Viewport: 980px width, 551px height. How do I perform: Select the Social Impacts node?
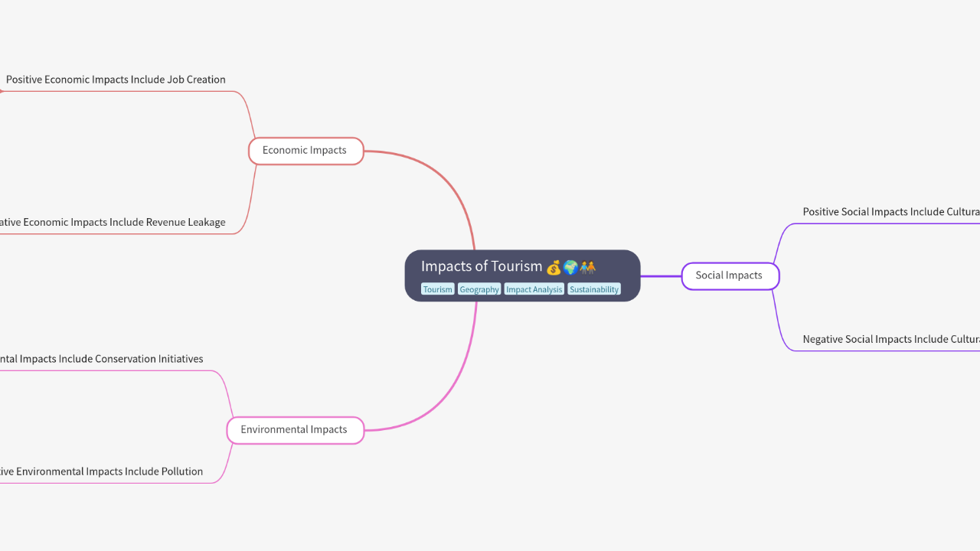[729, 275]
